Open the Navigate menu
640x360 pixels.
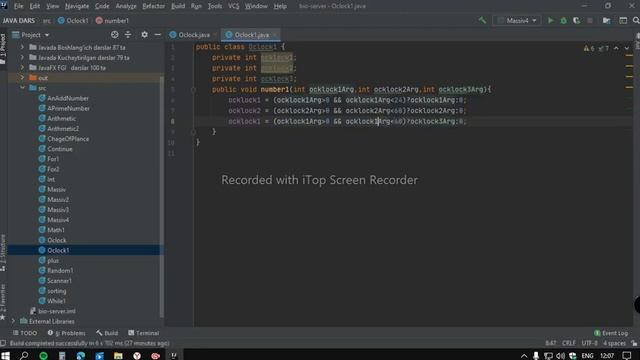pos(77,6)
